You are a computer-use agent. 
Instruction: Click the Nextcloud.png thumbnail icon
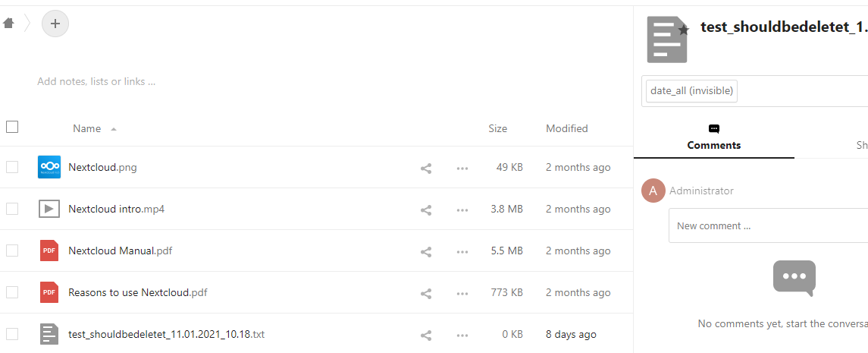tap(49, 167)
